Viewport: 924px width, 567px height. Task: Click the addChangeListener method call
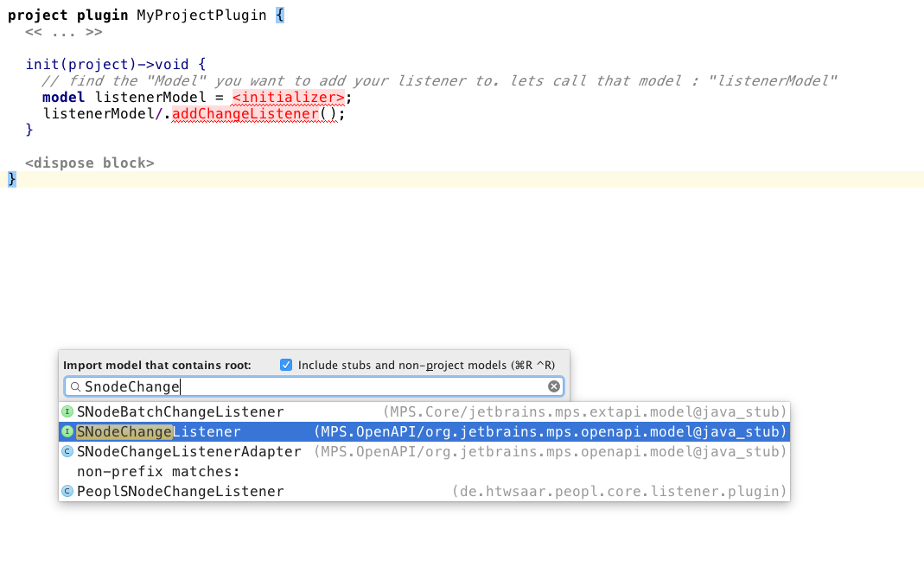pos(245,113)
